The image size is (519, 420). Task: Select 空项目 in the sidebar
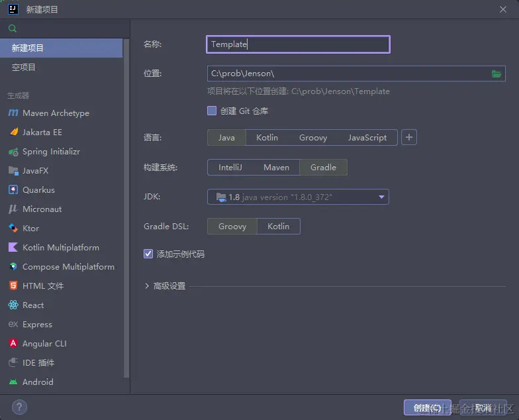61,68
